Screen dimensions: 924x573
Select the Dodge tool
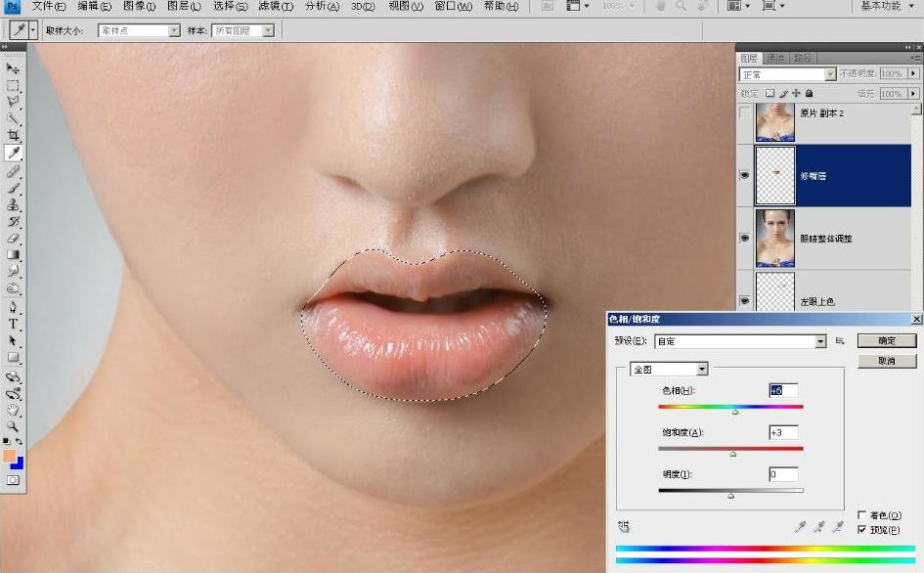point(13,288)
